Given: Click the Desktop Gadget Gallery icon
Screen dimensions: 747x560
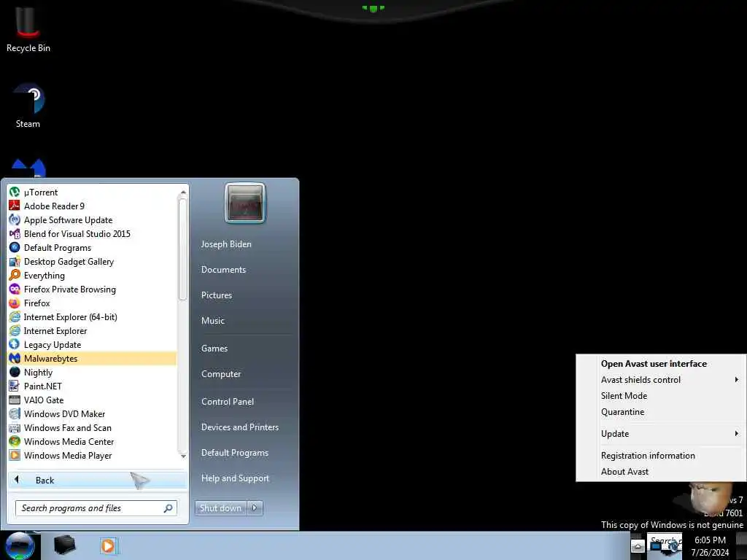Looking at the screenshot, I should [x=15, y=261].
